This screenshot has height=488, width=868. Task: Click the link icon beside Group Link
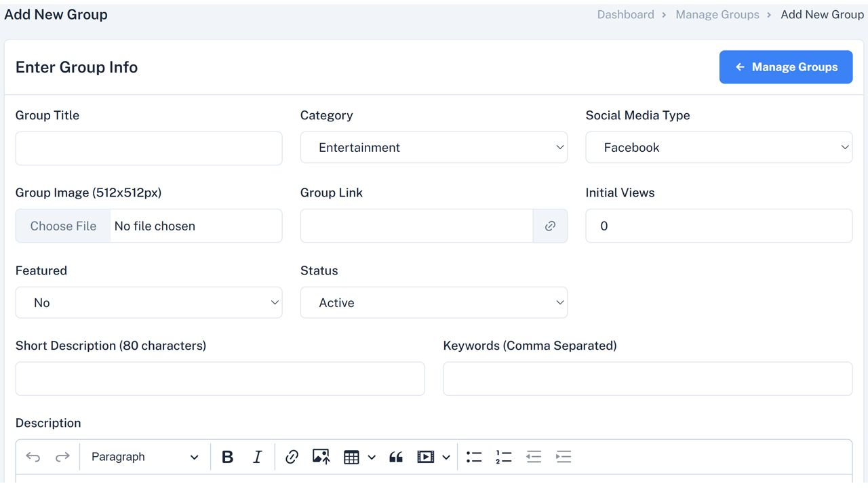coord(550,226)
